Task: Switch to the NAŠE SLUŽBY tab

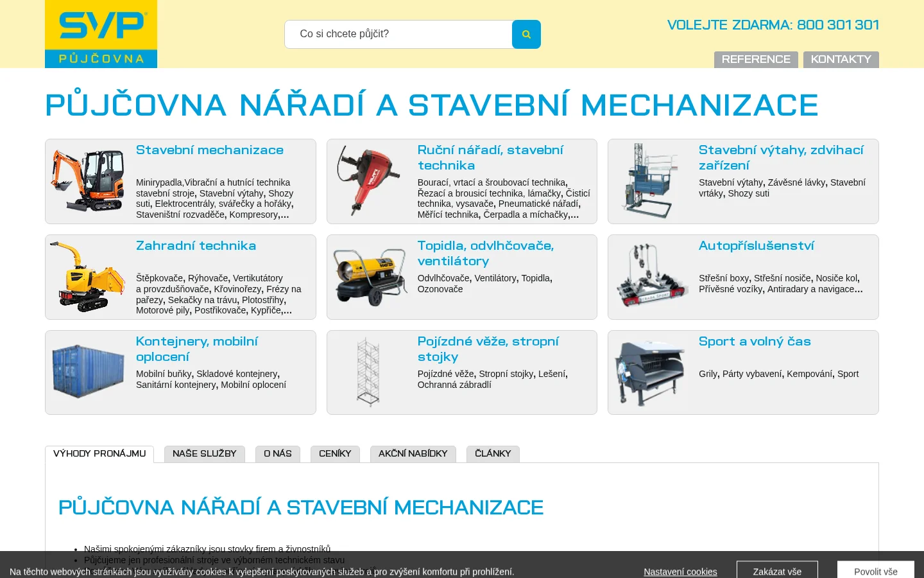Action: pos(205,454)
